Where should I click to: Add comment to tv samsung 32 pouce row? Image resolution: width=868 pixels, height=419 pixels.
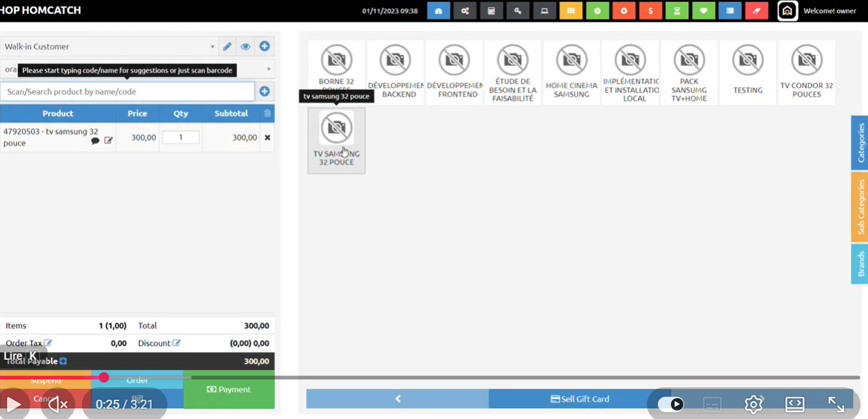[95, 141]
